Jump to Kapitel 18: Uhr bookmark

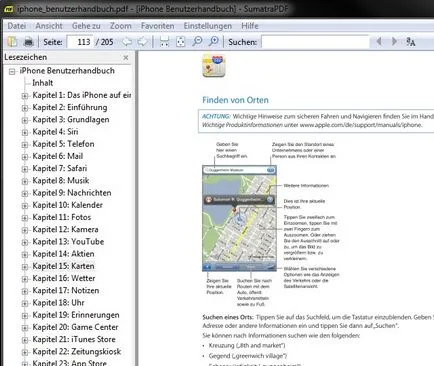[x=58, y=303]
